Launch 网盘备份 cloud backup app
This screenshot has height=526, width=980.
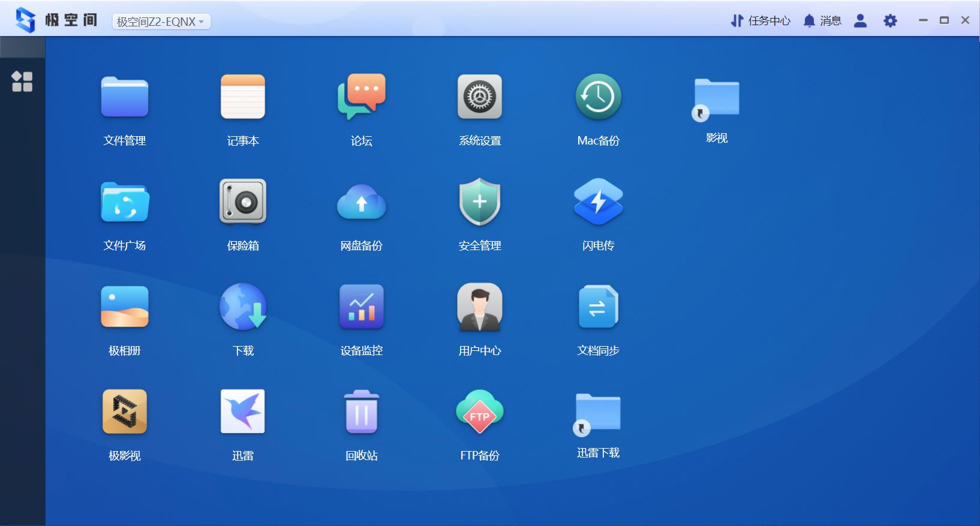click(x=362, y=202)
